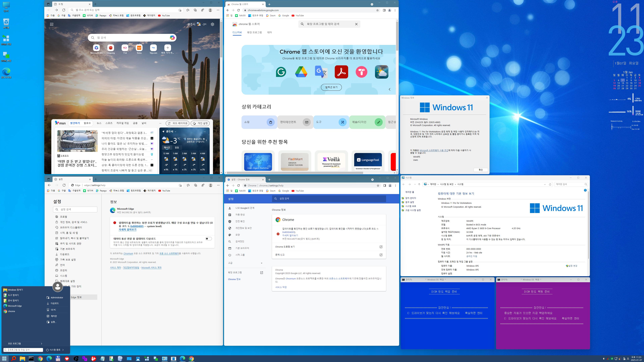
Task: Open the 광주시 location dropdown in the weather card
Action: pos(175,132)
